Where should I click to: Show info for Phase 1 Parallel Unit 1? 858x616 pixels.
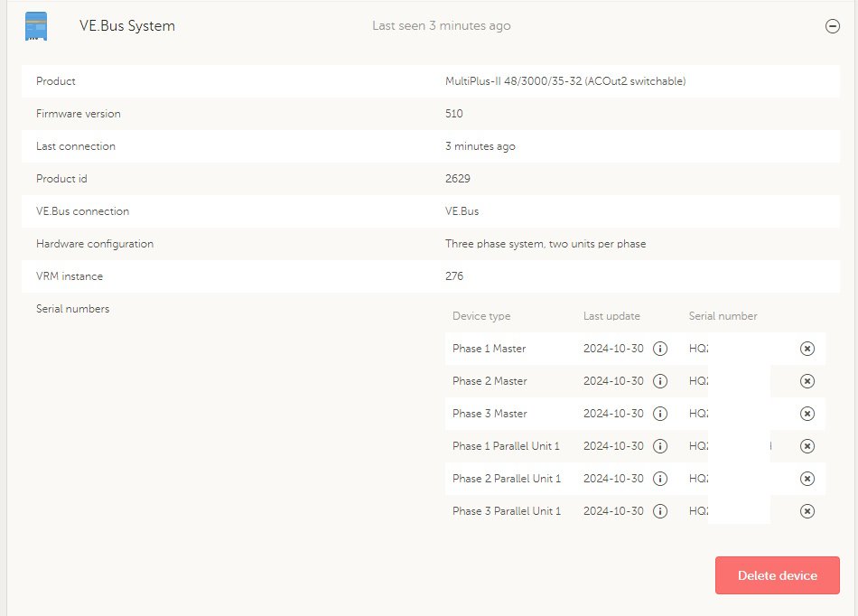click(x=660, y=446)
